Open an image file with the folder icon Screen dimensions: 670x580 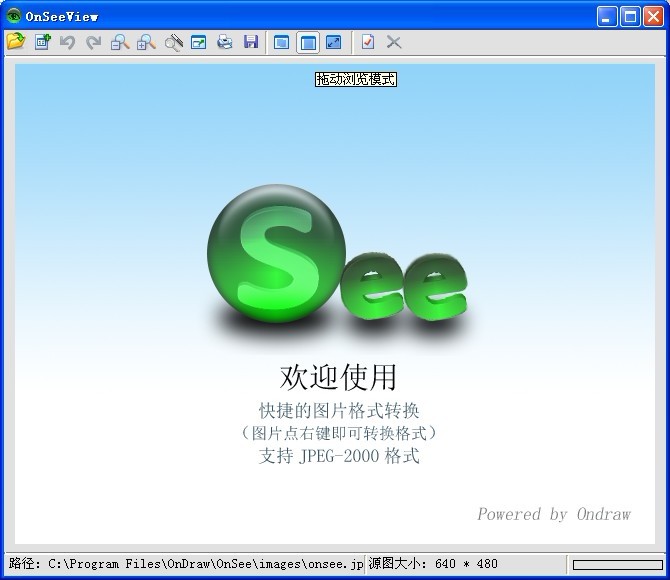point(16,42)
